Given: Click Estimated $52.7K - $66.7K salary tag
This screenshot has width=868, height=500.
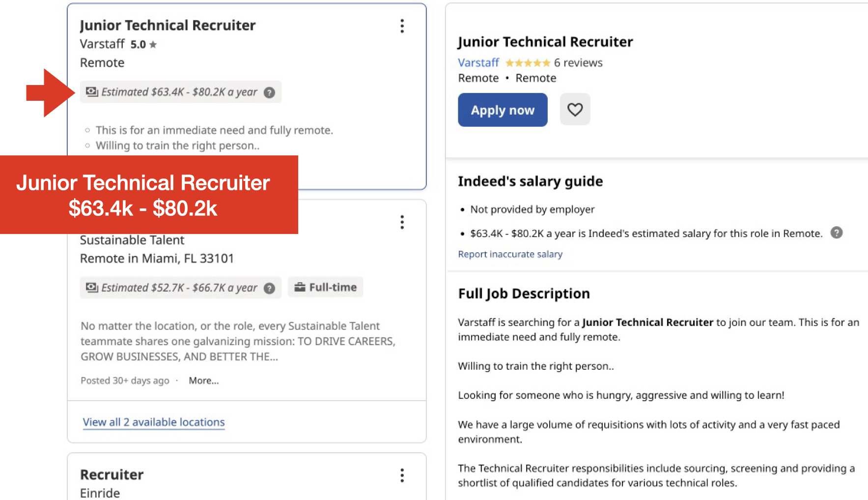Looking at the screenshot, I should (180, 288).
